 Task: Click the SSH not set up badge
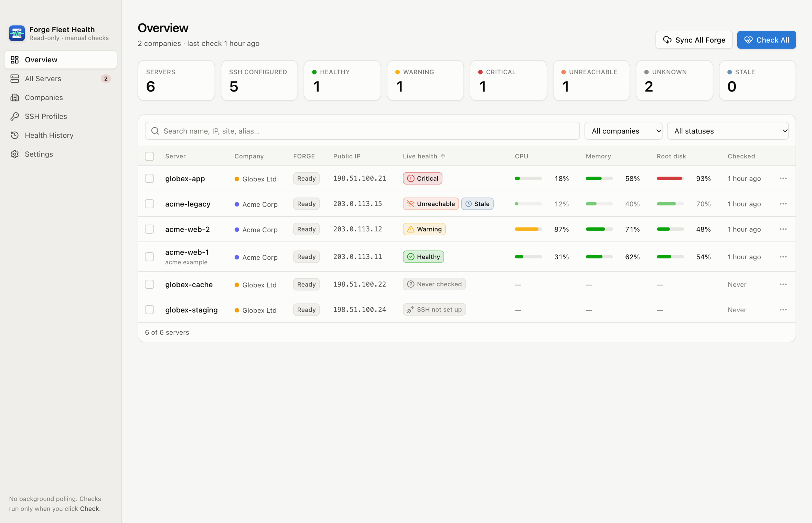pyautogui.click(x=434, y=310)
